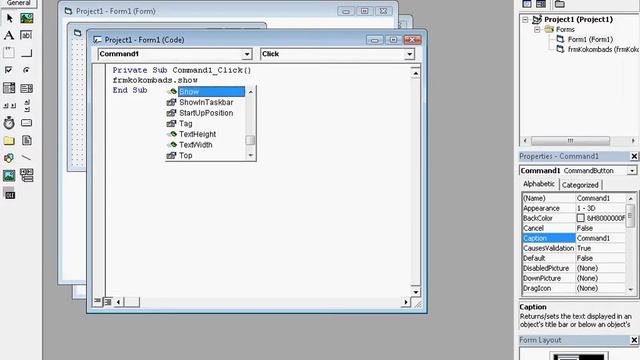Select the Frame control tool
Image resolution: width=640 pixels, height=360 pixels.
(9, 53)
